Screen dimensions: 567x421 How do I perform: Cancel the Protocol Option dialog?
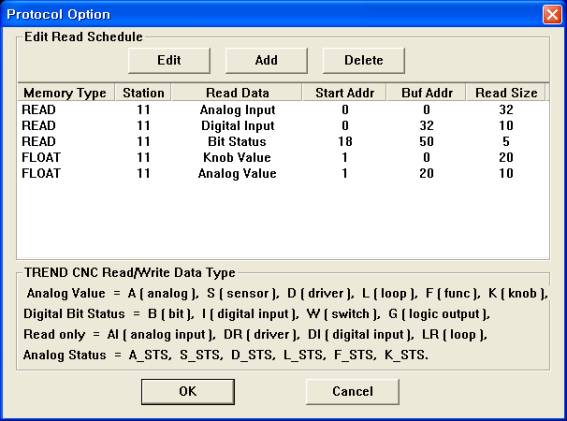(353, 391)
